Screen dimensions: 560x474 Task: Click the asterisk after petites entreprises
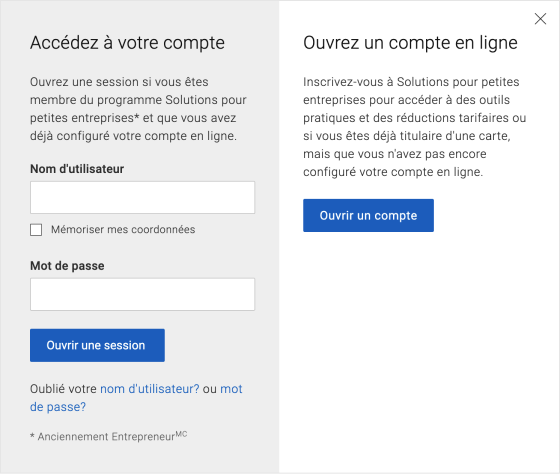137,116
